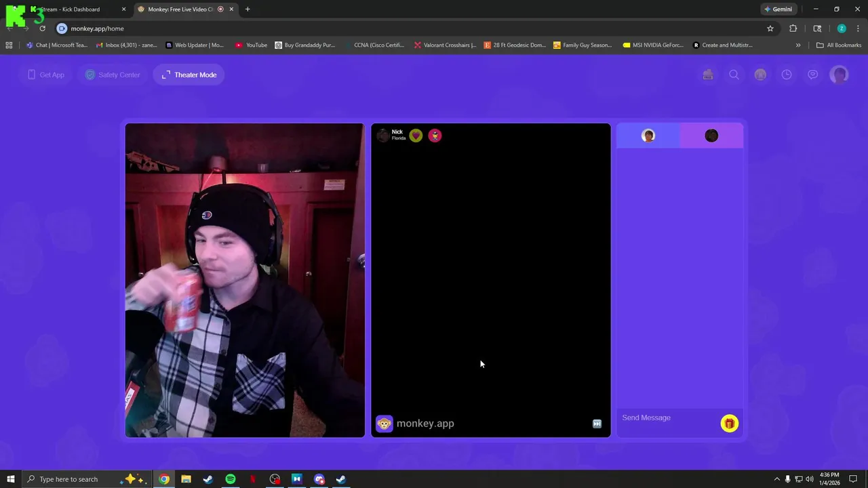The height and width of the screenshot is (488, 868).
Task: Open the Chrome three-dot menu
Action: pos(858,28)
